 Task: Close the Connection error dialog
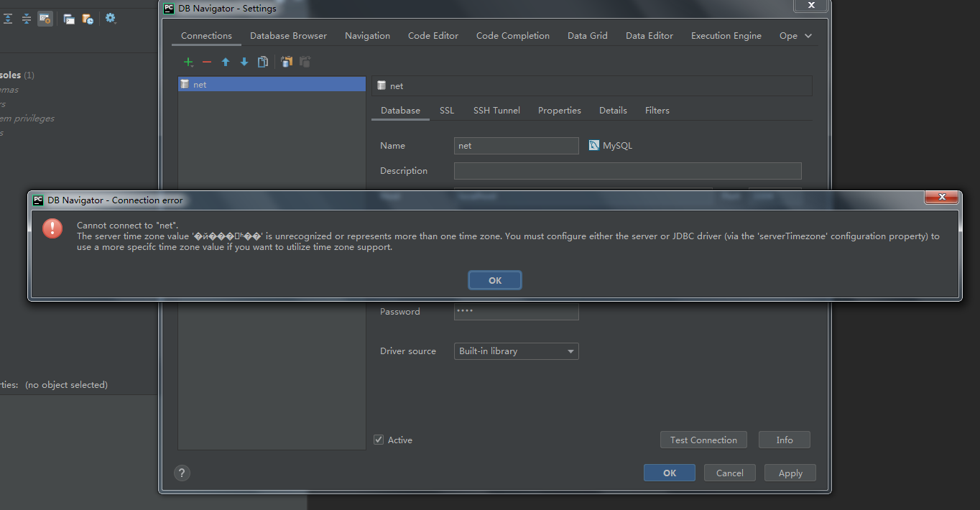click(x=941, y=196)
